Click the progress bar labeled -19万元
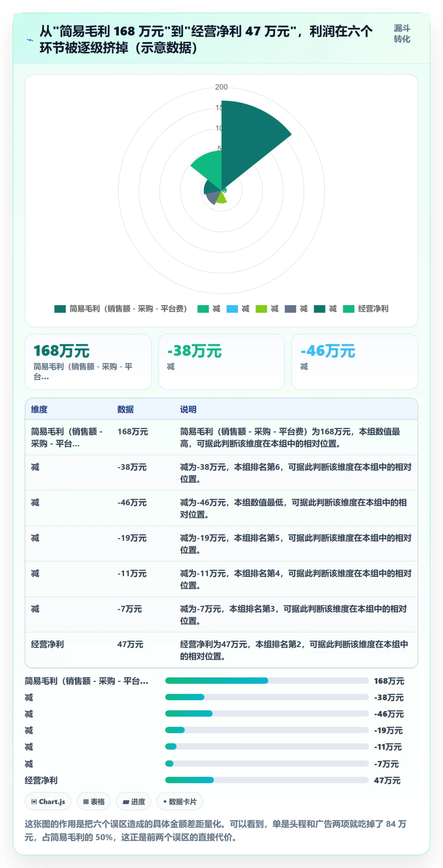Screen dimensions: 443x868 pos(267,730)
